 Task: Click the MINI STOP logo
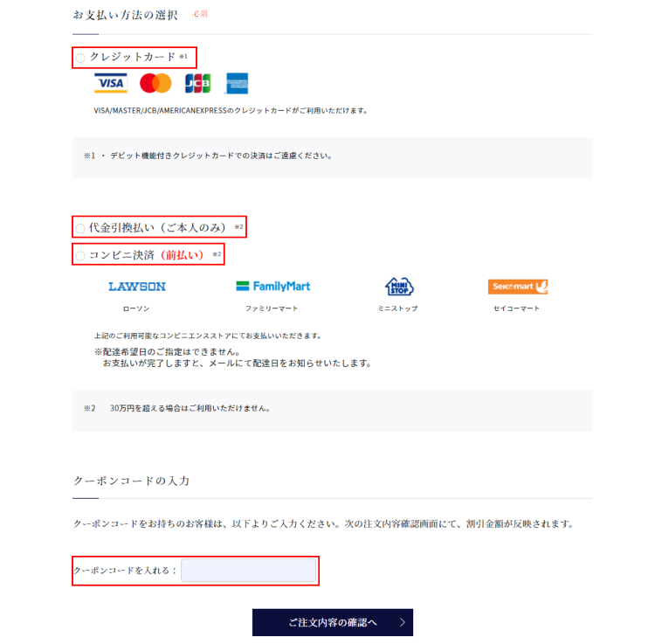coord(399,287)
